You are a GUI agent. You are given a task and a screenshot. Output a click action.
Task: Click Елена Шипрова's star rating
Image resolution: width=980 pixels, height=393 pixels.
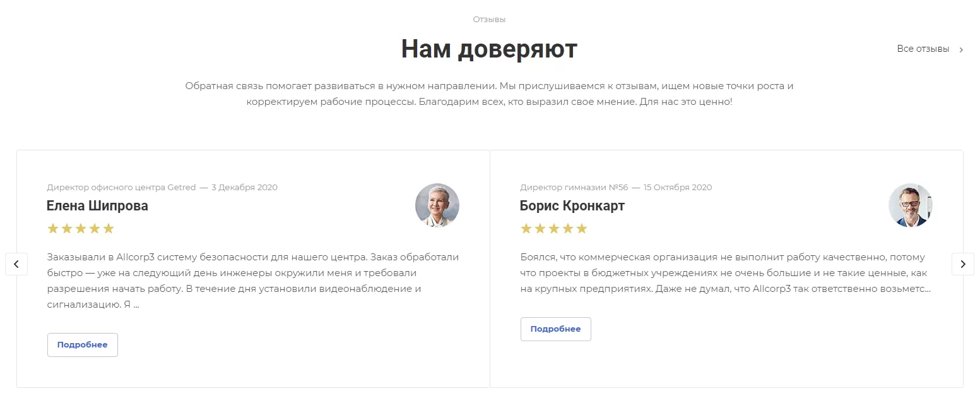click(x=81, y=229)
